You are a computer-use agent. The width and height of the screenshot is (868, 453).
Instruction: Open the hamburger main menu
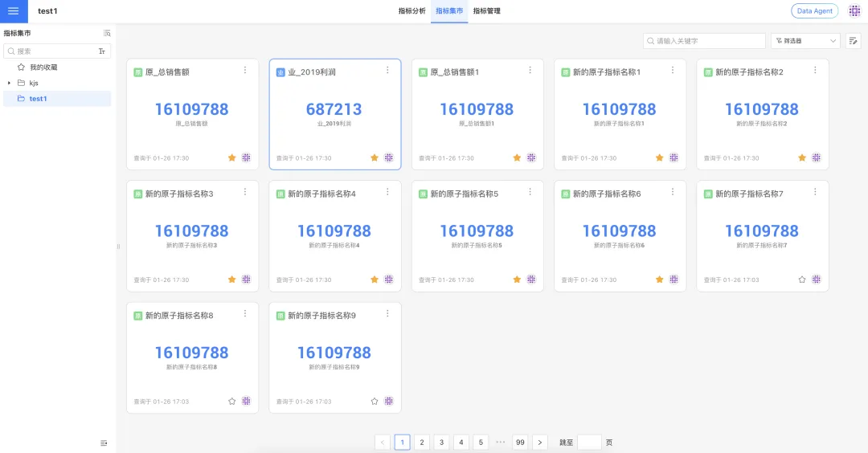pyautogui.click(x=14, y=11)
